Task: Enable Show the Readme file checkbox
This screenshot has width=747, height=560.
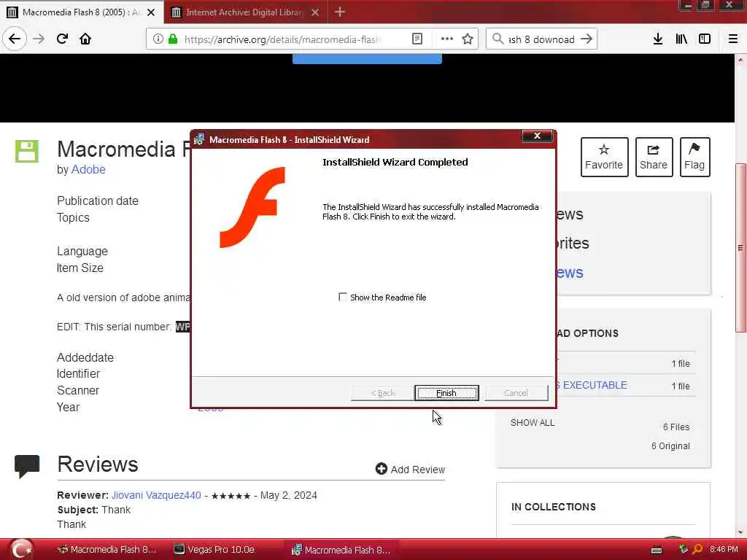Action: (x=343, y=297)
